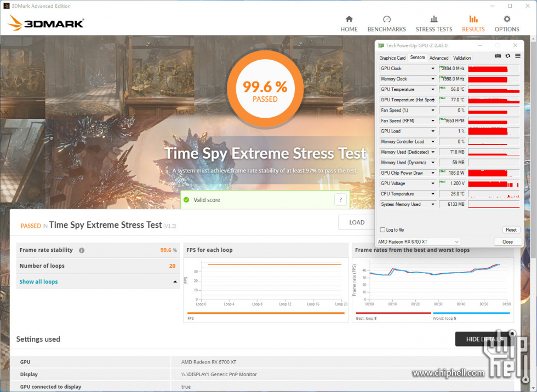
Task: Open the STRESS TESTS section
Action: coord(433,24)
